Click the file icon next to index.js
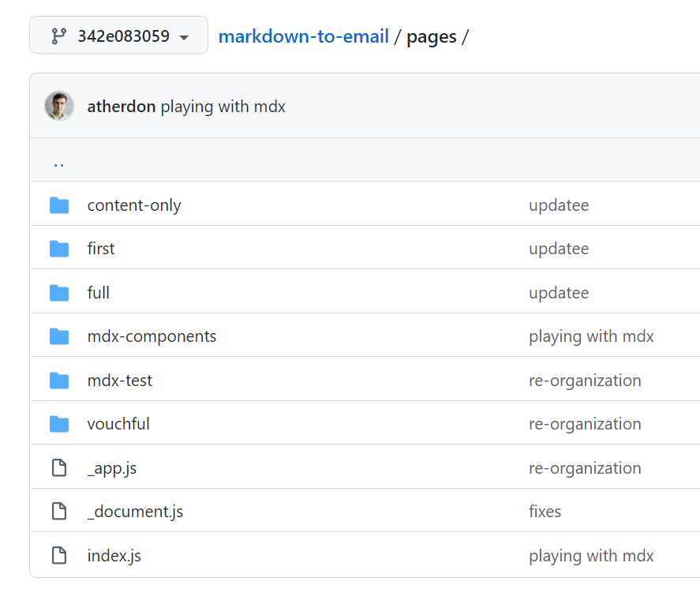 point(59,556)
